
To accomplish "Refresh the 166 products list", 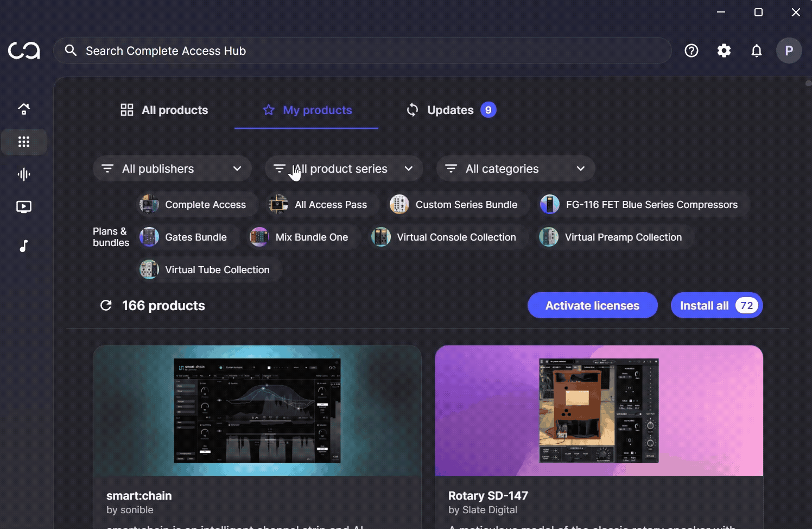I will coord(106,305).
